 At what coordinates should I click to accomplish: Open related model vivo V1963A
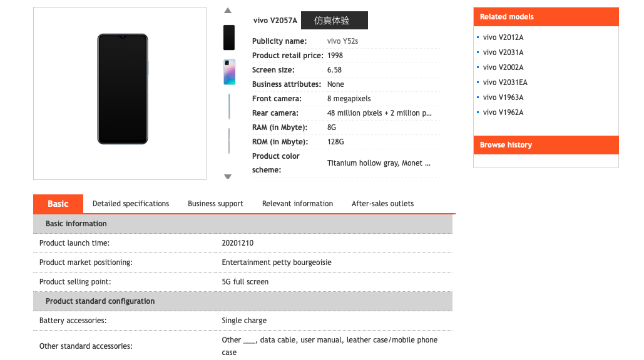click(x=503, y=97)
